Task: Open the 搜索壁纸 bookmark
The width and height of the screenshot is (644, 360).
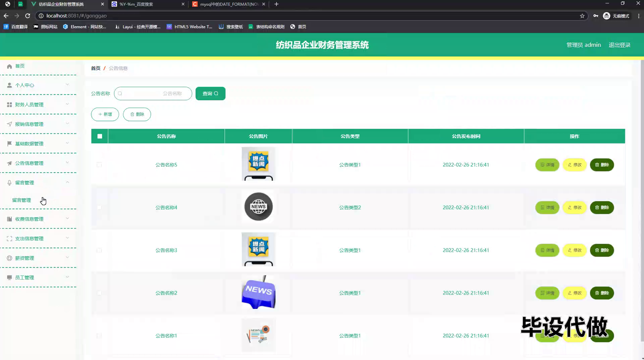Action: coord(231,27)
